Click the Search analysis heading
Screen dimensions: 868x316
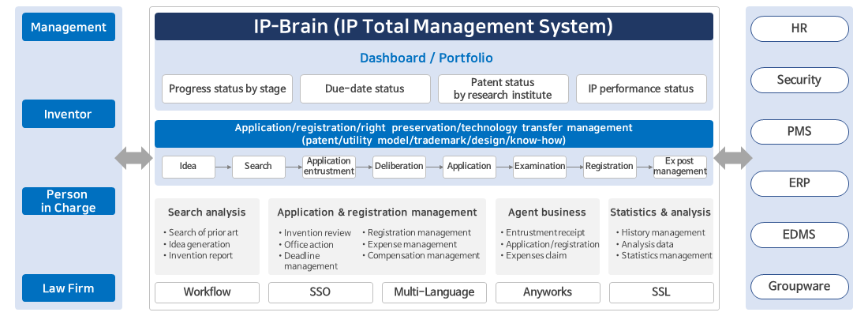tap(207, 213)
